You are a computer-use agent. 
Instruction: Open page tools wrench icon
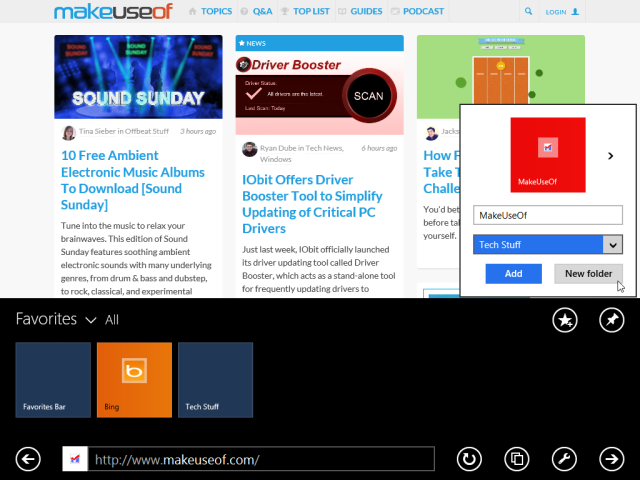pyautogui.click(x=564, y=459)
